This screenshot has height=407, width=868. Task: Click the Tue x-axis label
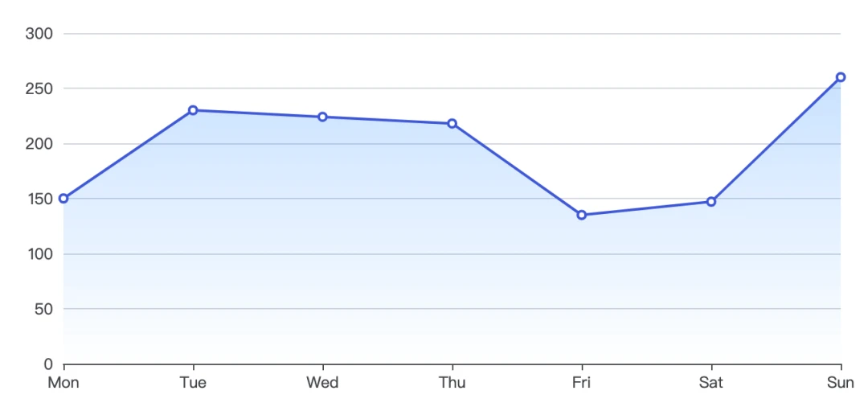click(193, 383)
